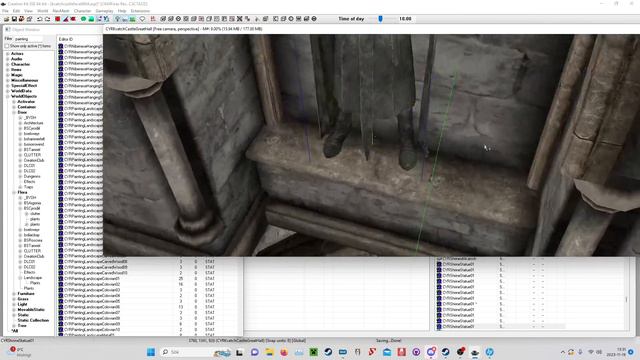Select Traps under Door
Screen dimensions: 640x360
(x=29, y=187)
